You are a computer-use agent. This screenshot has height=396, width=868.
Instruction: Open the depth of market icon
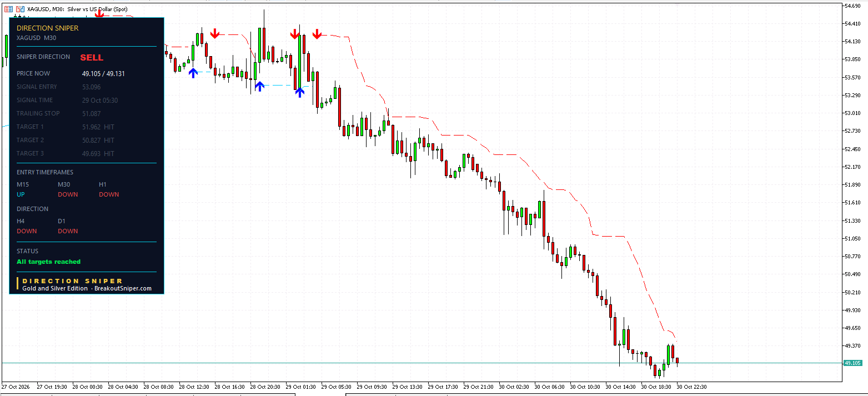click(x=20, y=9)
